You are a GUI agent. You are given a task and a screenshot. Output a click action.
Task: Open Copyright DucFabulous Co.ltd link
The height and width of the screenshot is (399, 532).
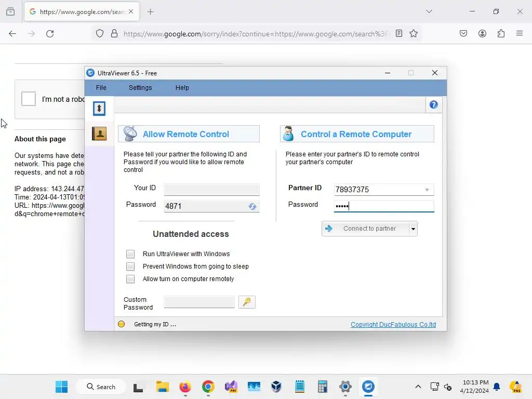pos(393,324)
